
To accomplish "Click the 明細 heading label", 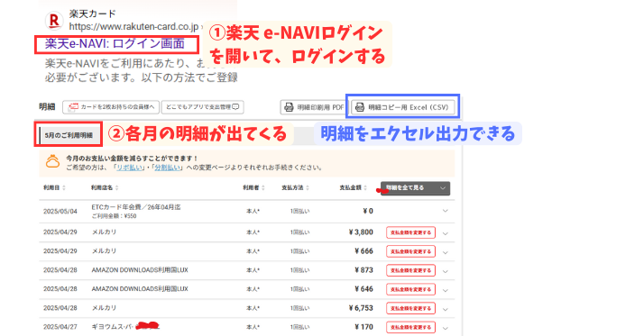I will [x=47, y=107].
